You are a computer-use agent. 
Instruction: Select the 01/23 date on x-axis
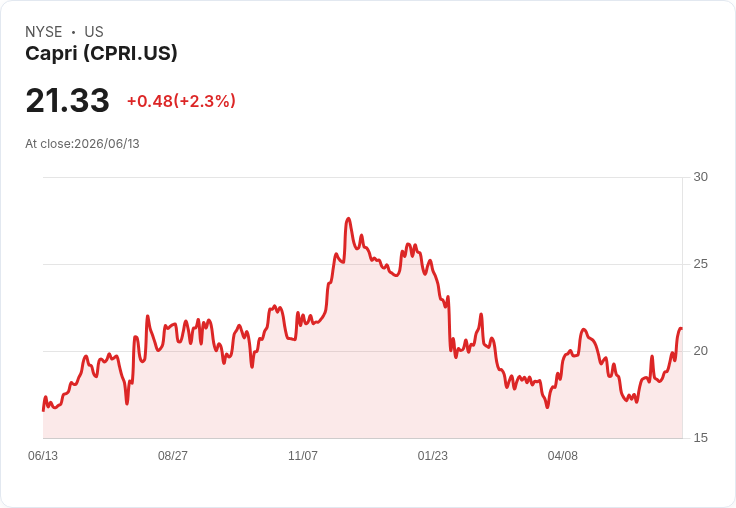coord(433,455)
